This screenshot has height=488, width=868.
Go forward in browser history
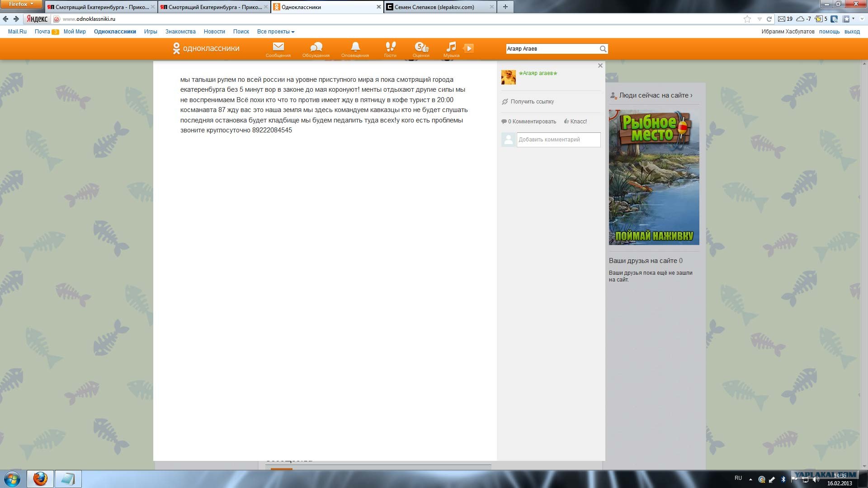click(x=16, y=19)
